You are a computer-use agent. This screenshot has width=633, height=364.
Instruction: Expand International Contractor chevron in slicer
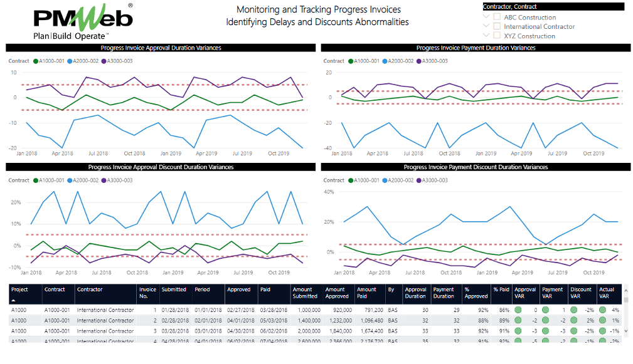(486, 26)
